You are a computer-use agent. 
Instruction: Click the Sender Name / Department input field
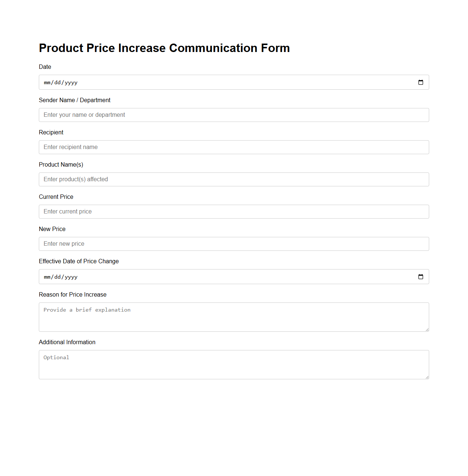point(234,115)
